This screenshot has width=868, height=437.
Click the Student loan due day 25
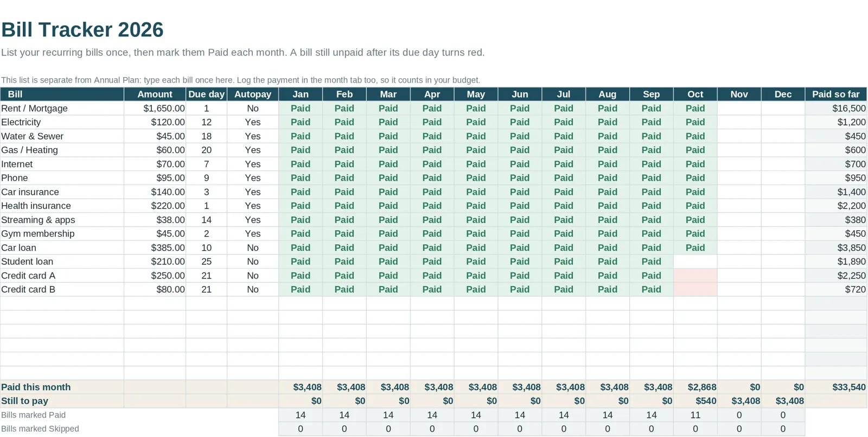(206, 262)
